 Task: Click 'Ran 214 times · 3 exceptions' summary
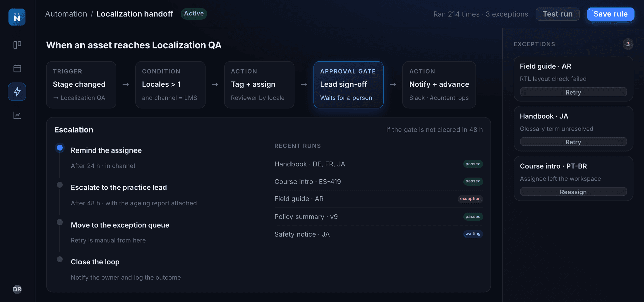coord(481,14)
